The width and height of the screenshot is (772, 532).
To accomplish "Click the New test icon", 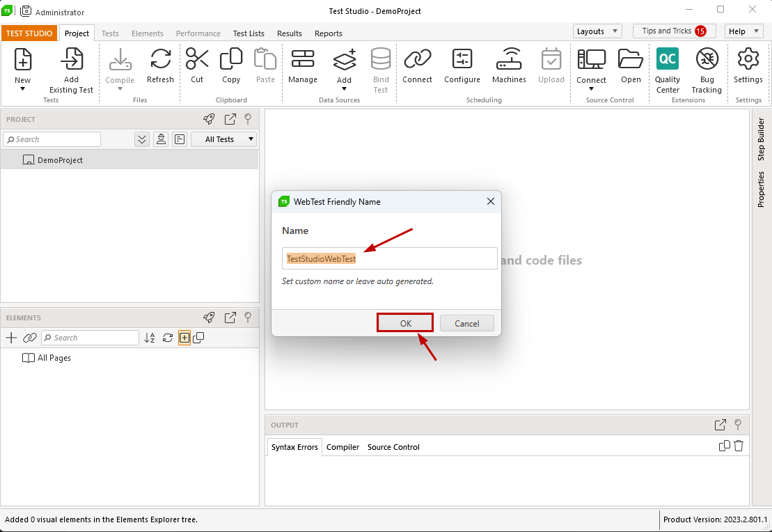I will (x=23, y=59).
